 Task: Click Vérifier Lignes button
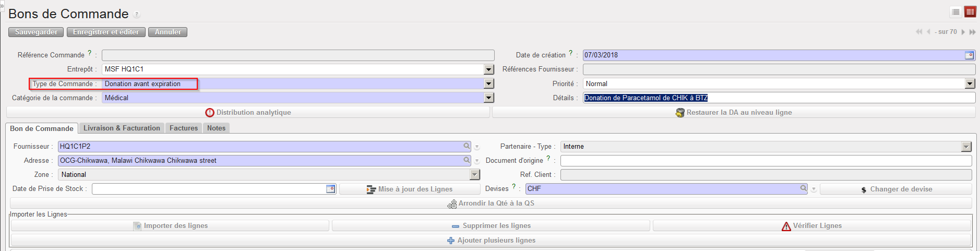pyautogui.click(x=811, y=225)
